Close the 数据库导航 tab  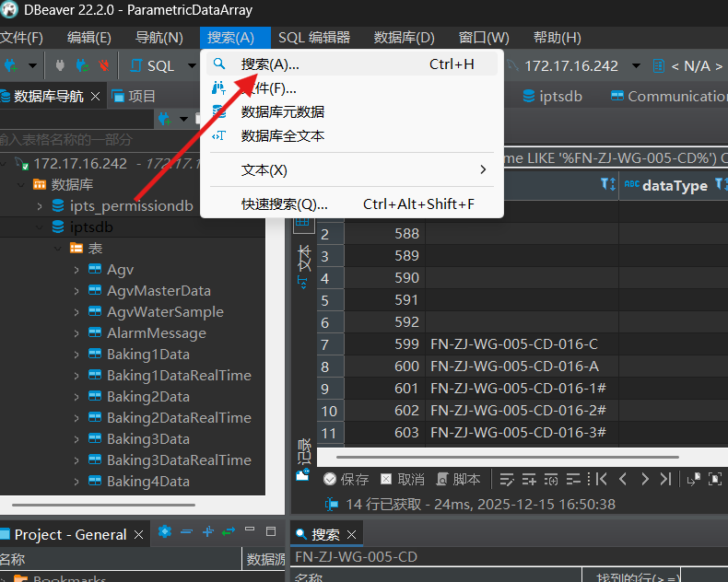click(x=95, y=96)
